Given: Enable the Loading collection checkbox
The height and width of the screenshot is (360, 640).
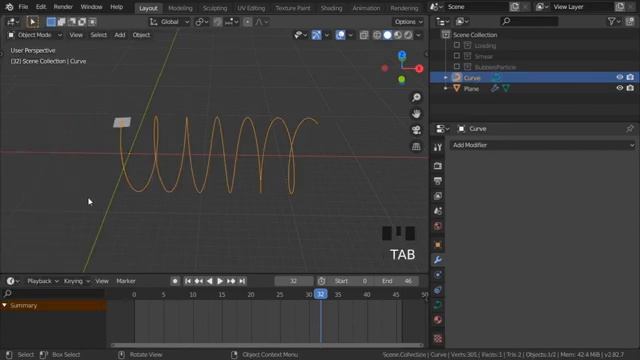Looking at the screenshot, I should [457, 45].
